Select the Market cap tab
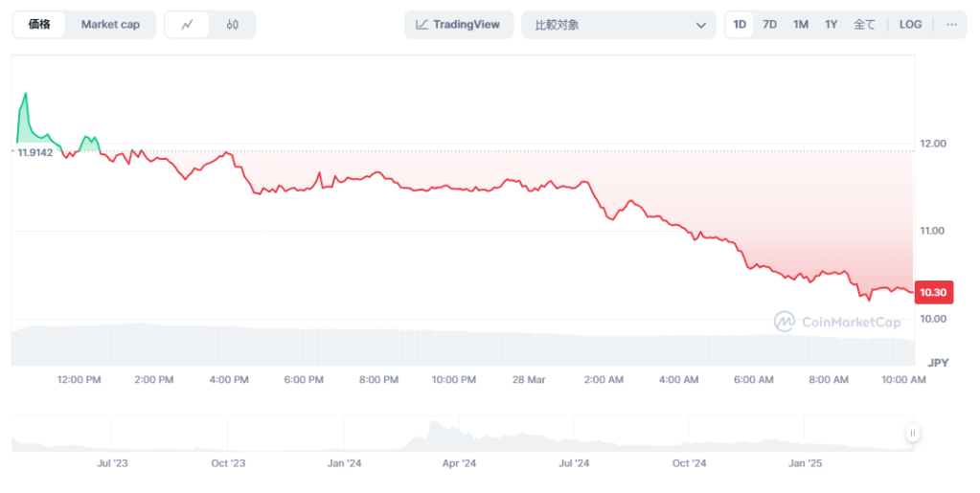The width and height of the screenshot is (980, 493). coord(110,25)
